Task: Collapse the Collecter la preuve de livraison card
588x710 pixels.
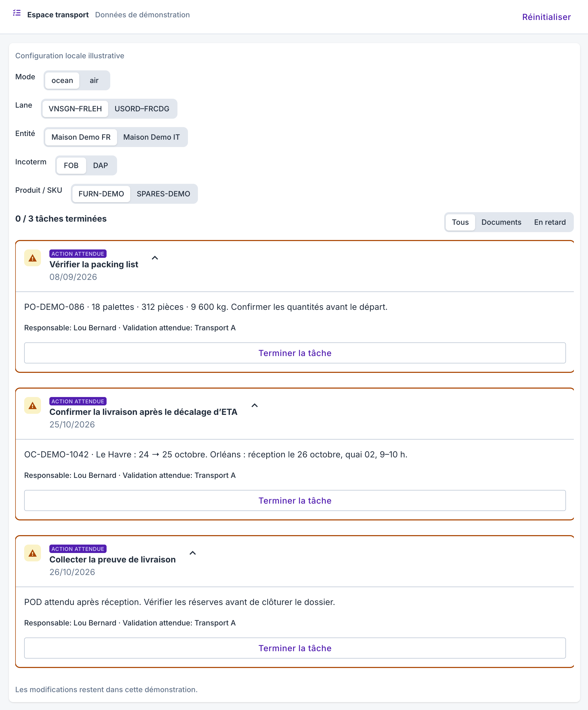Action: [193, 553]
